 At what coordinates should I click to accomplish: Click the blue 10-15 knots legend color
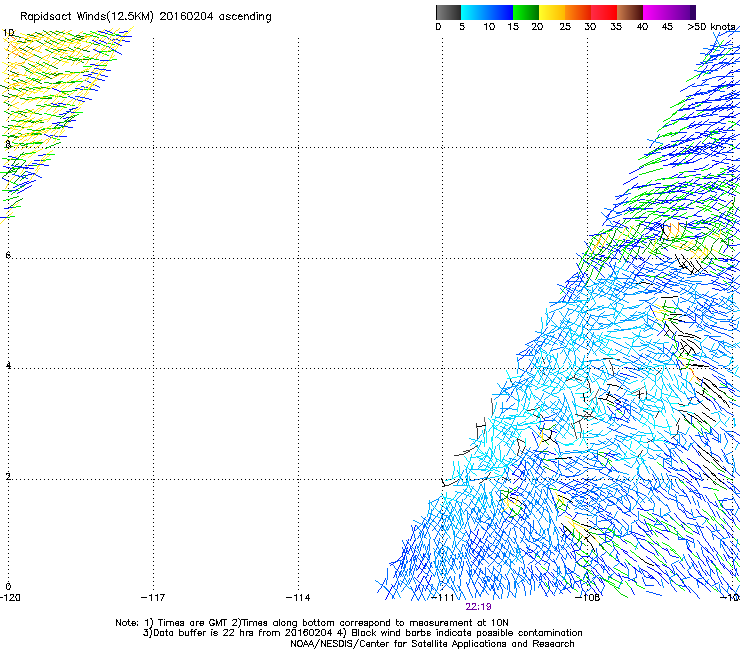(500, 12)
